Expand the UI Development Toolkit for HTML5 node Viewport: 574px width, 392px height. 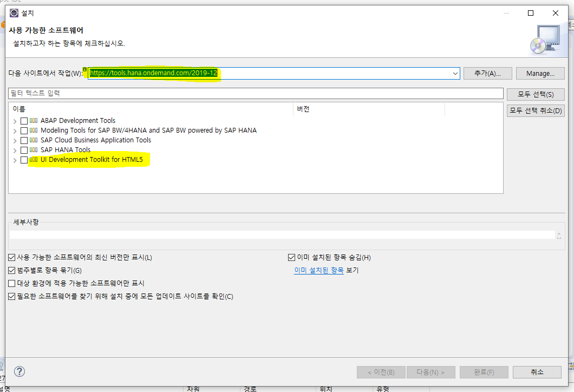(x=15, y=160)
